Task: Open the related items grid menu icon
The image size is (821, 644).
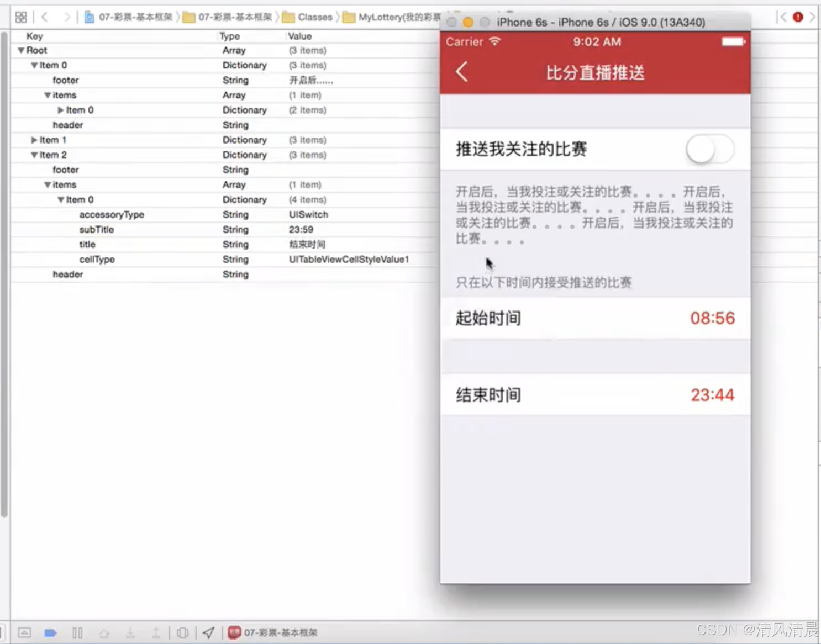Action: pos(21,17)
